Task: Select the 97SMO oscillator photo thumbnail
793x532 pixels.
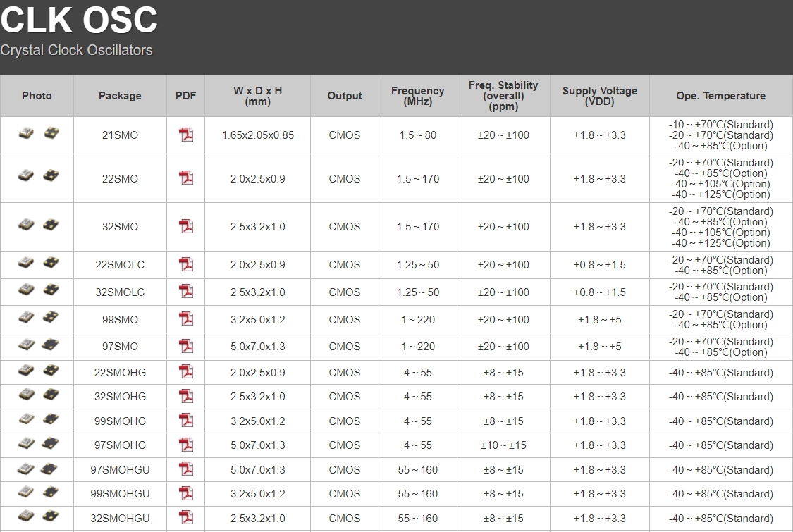Action: coord(37,345)
